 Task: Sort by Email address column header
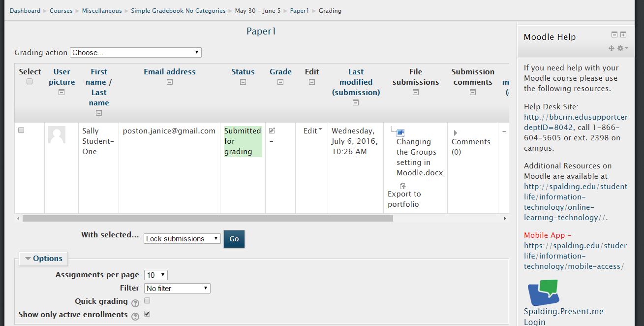click(x=170, y=71)
